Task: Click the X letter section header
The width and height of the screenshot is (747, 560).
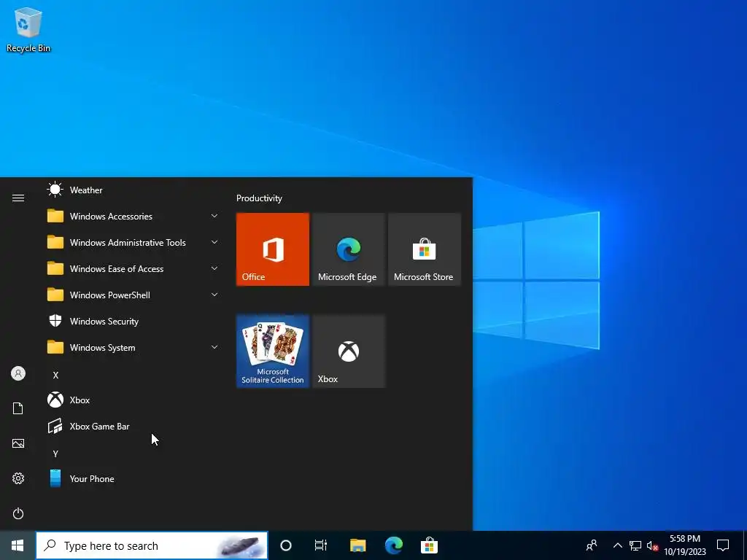Action: 55,376
